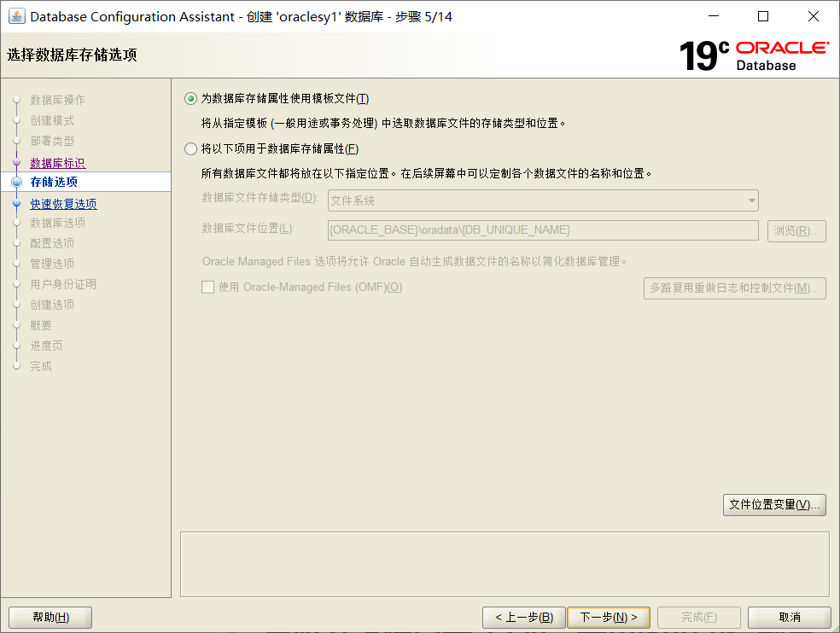Click the 数据库标识 step bullet icon
The image size is (840, 633).
[x=16, y=162]
